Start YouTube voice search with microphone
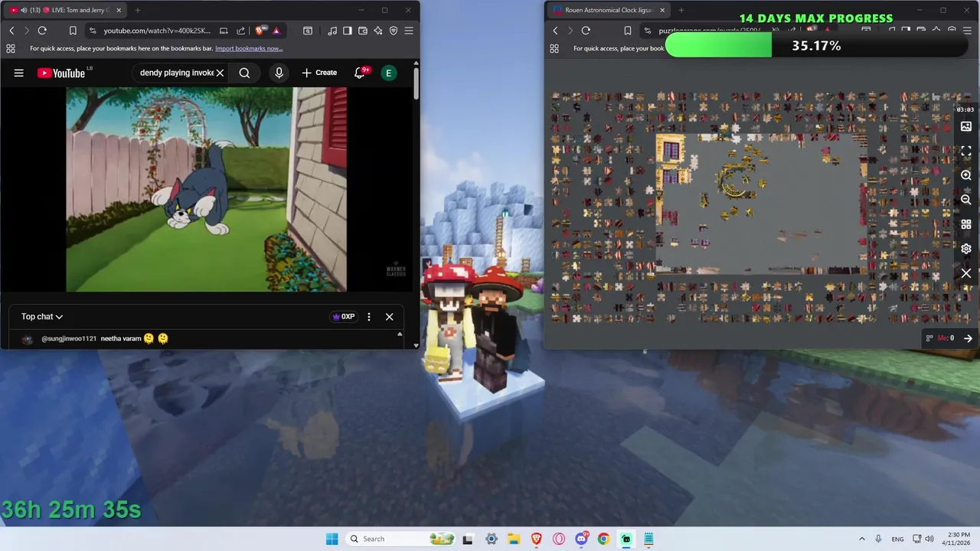The width and height of the screenshot is (980, 551). (279, 73)
